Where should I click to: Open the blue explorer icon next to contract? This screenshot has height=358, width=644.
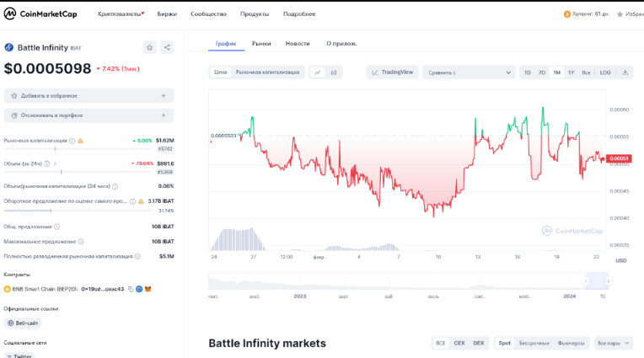(x=139, y=289)
